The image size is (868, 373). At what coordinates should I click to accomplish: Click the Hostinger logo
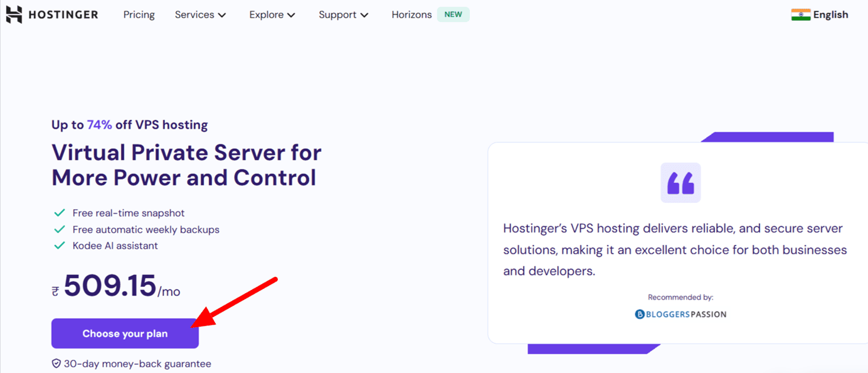click(x=52, y=14)
